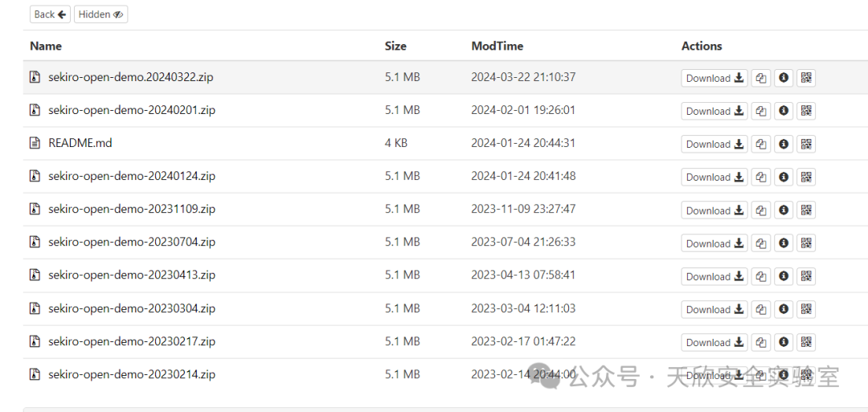
Task: Download sekiro-open-demo.20240322.zip
Action: [x=714, y=78]
